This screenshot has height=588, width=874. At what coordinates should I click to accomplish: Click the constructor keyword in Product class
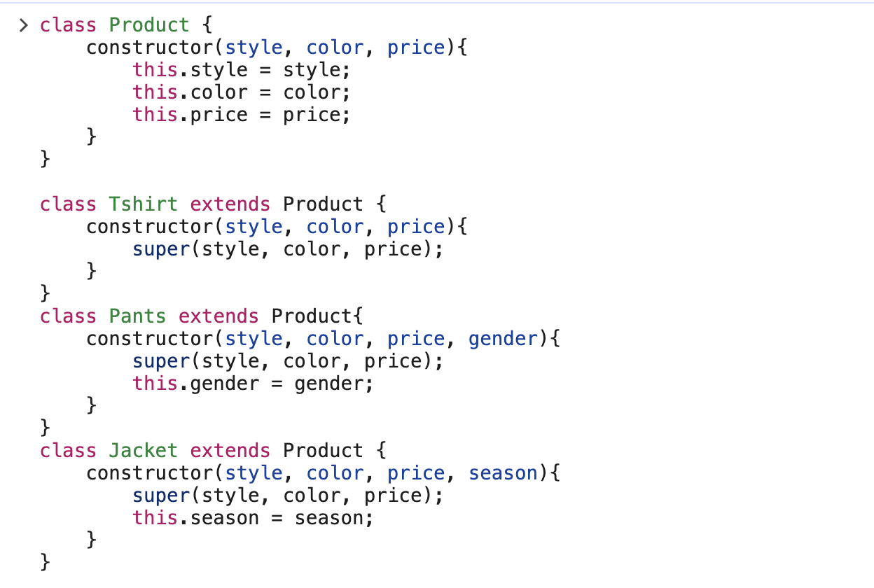(149, 48)
